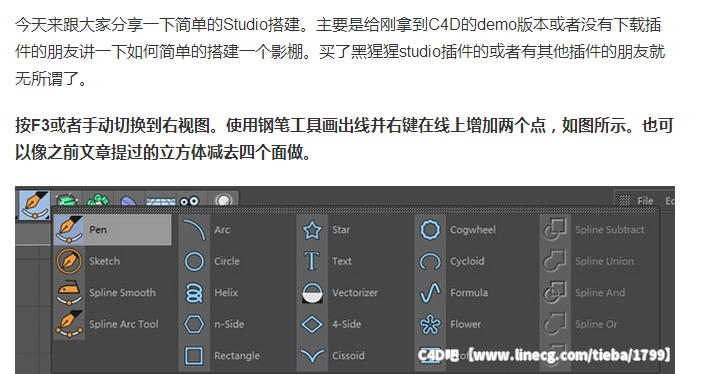This screenshot has height=374, width=704.
Task: Click the Spline Or icon
Action: tap(555, 324)
